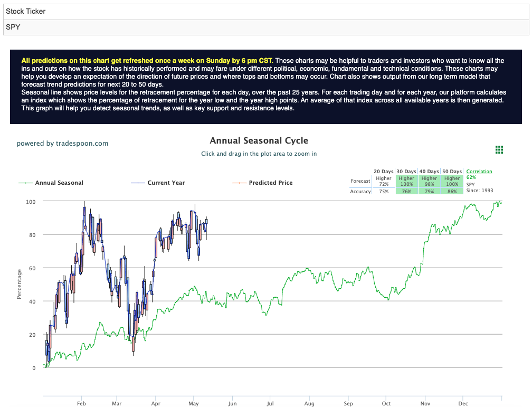The image size is (532, 407).
Task: Click the Aug label on time axis
Action: (309, 404)
